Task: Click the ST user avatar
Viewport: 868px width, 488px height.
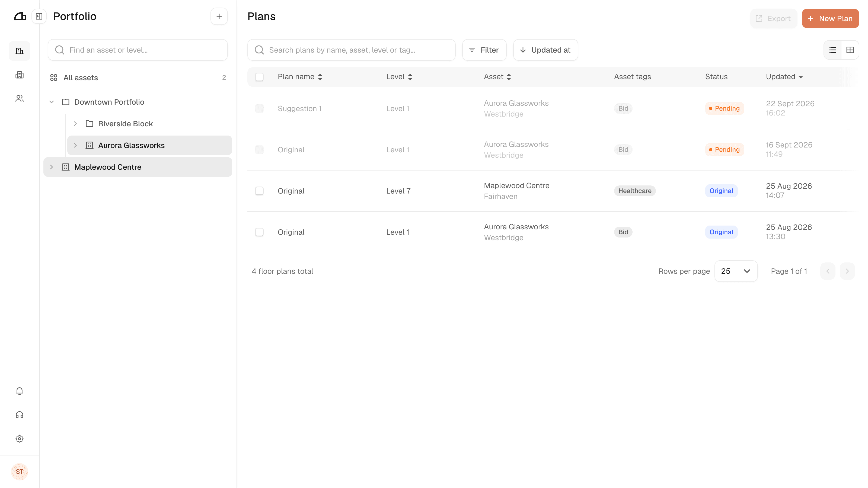Action: (x=20, y=471)
